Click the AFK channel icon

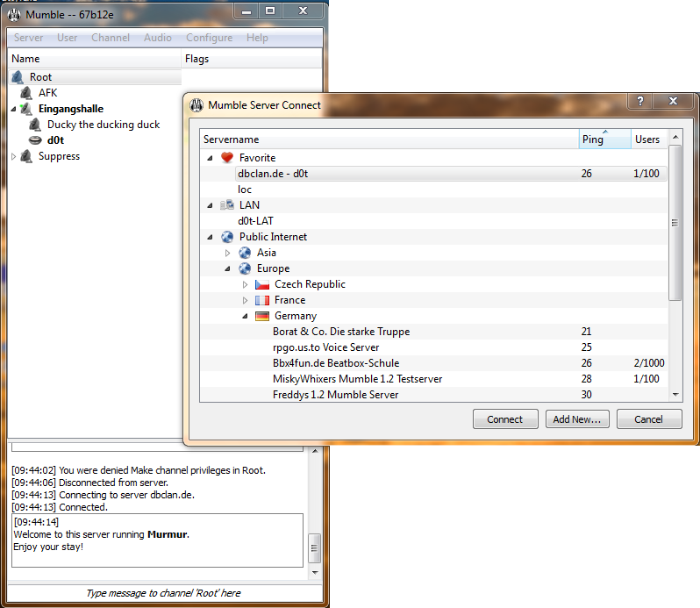[26, 93]
